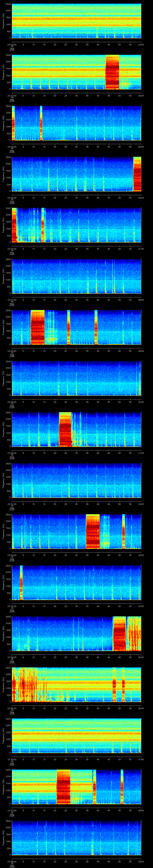Click the 23:28:00 start time label
Image resolution: width=153 pixels, height=868 pixels.
pyautogui.click(x=12, y=351)
